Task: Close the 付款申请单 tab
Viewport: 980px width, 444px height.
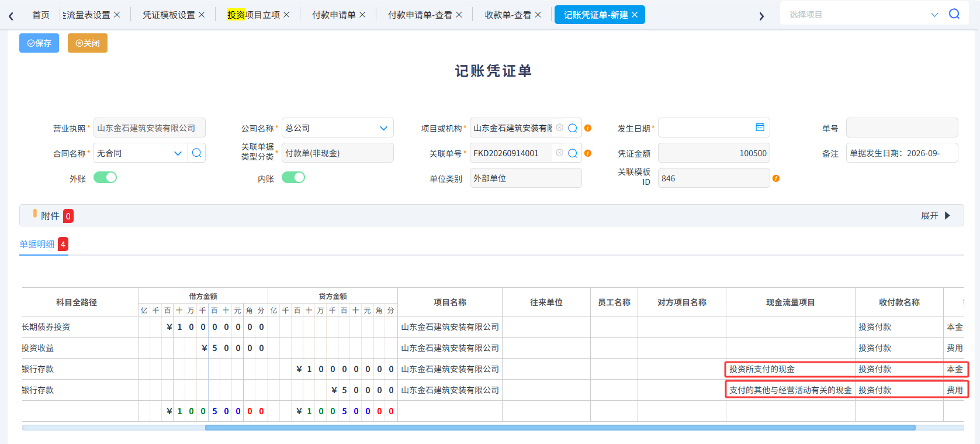Action: (x=362, y=15)
